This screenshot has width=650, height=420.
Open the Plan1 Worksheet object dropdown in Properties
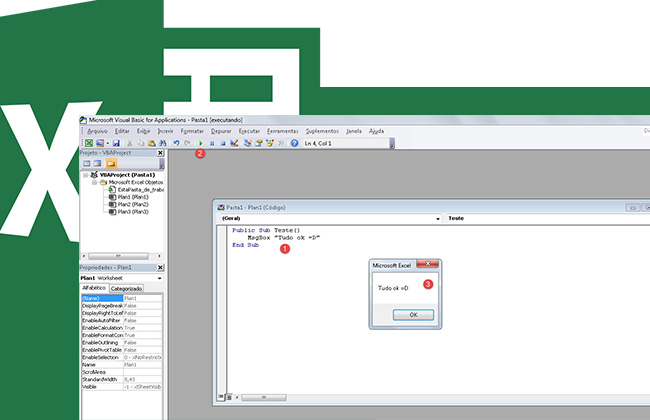point(160,278)
